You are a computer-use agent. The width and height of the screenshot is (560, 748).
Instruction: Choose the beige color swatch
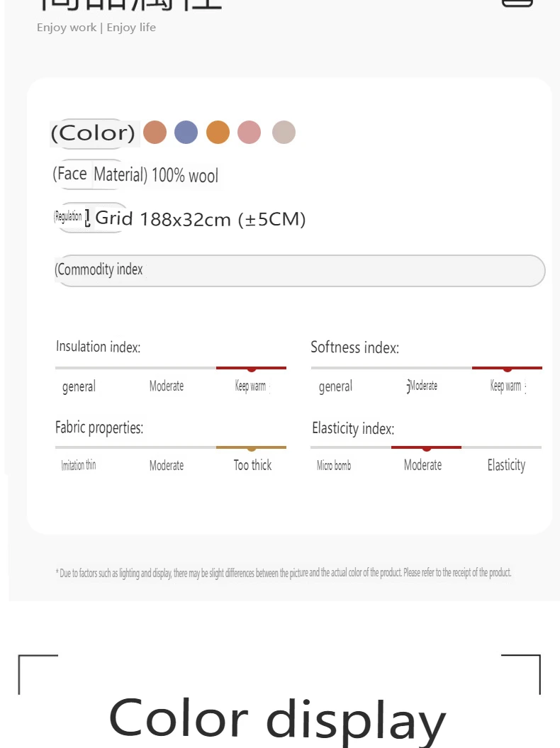click(x=284, y=133)
